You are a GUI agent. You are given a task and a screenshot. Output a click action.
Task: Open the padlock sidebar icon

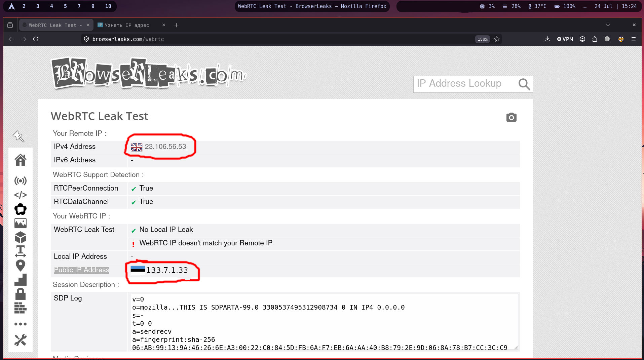(x=21, y=294)
